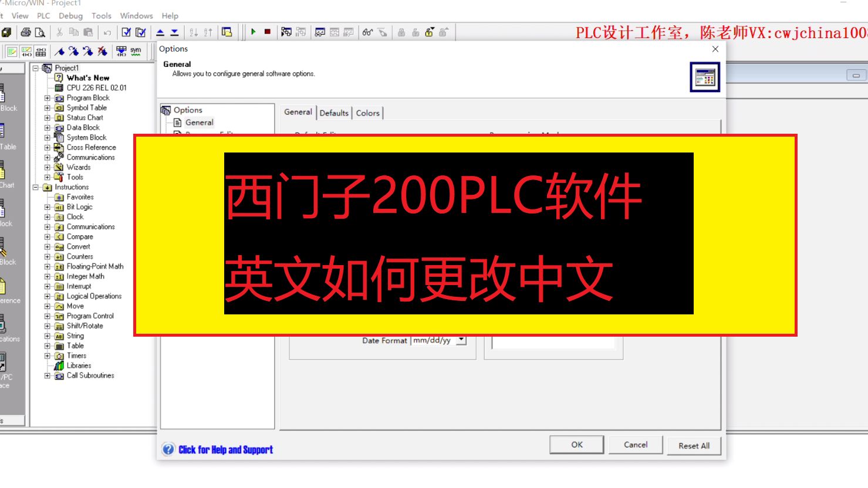Viewport: 868px width, 488px height.
Task: Switch to the Defaults tab
Action: [x=334, y=113]
